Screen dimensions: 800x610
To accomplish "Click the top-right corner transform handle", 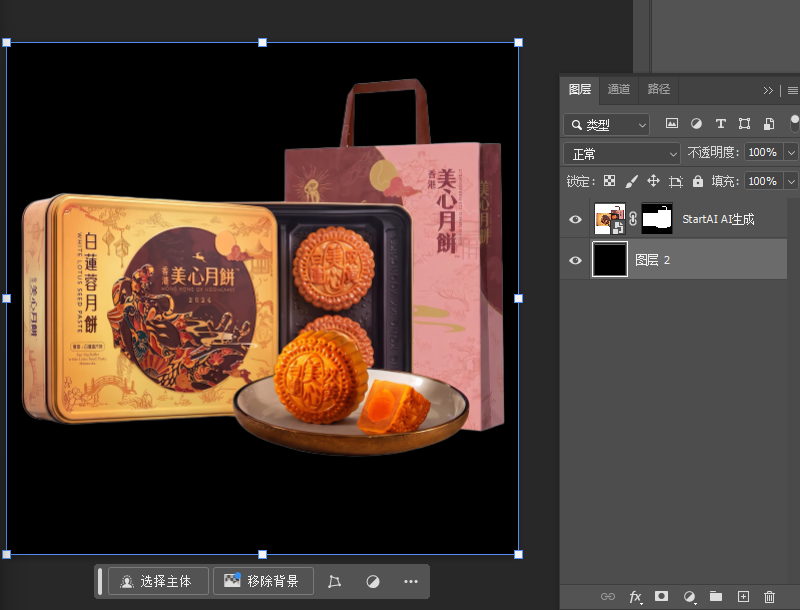I will pyautogui.click(x=518, y=42).
